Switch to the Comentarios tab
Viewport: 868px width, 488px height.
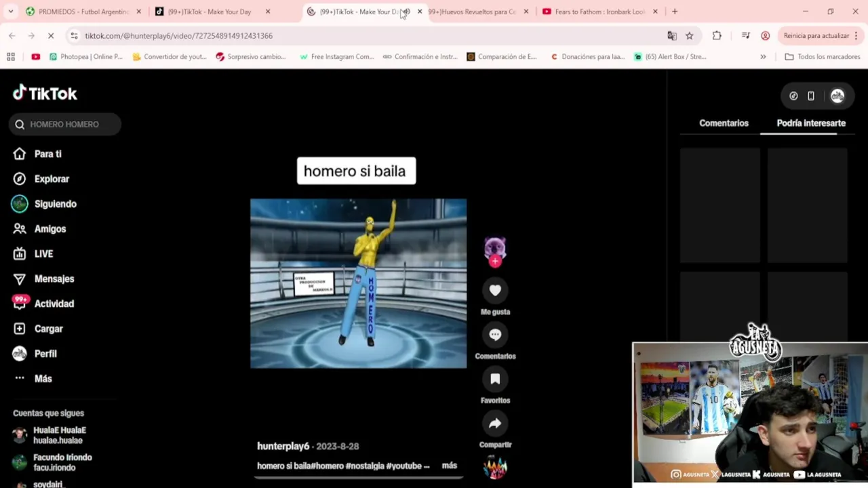[x=724, y=123]
